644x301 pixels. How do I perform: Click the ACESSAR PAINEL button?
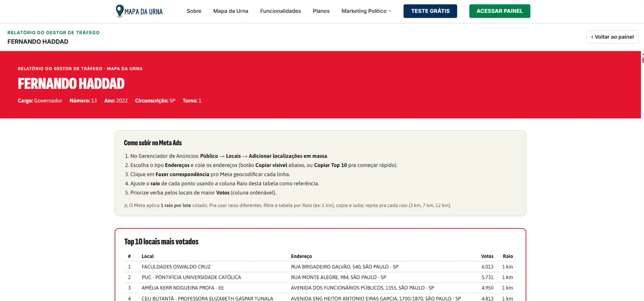[500, 11]
